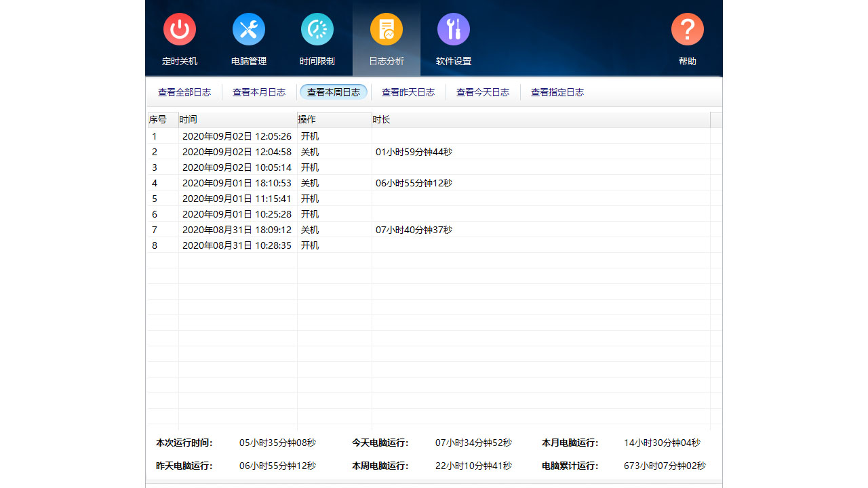Select log entry 1 dated 2020年09月02日 12:05:26
This screenshot has height=488, width=868.
pos(271,136)
